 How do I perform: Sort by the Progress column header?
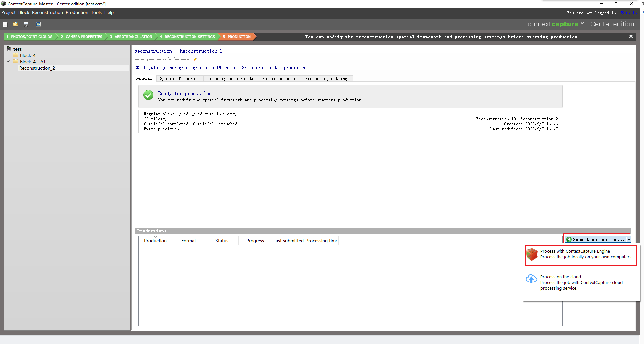(x=255, y=241)
